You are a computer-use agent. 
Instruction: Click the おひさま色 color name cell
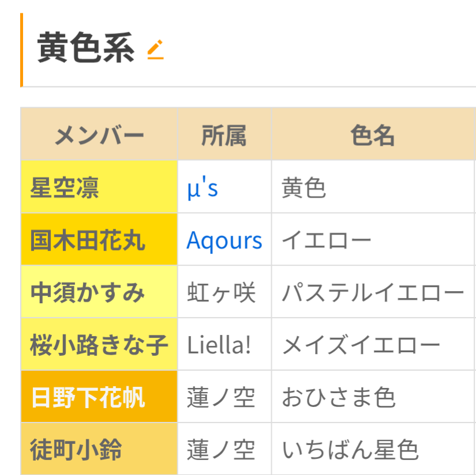point(373,397)
